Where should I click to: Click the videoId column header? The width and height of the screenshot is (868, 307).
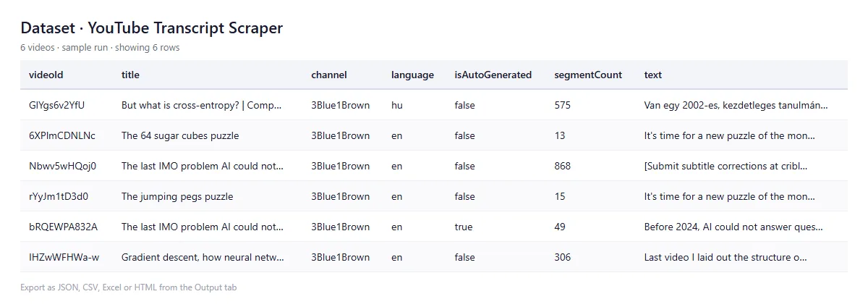[46, 75]
